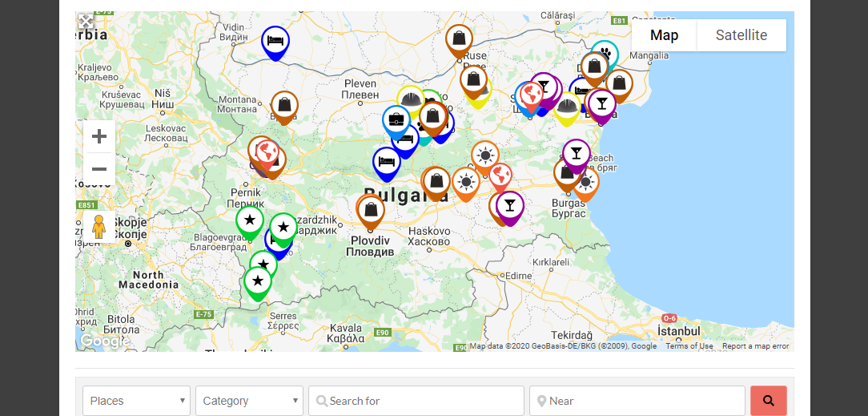The width and height of the screenshot is (868, 416).
Task: Open the southernmost green star marker
Action: pos(256,281)
